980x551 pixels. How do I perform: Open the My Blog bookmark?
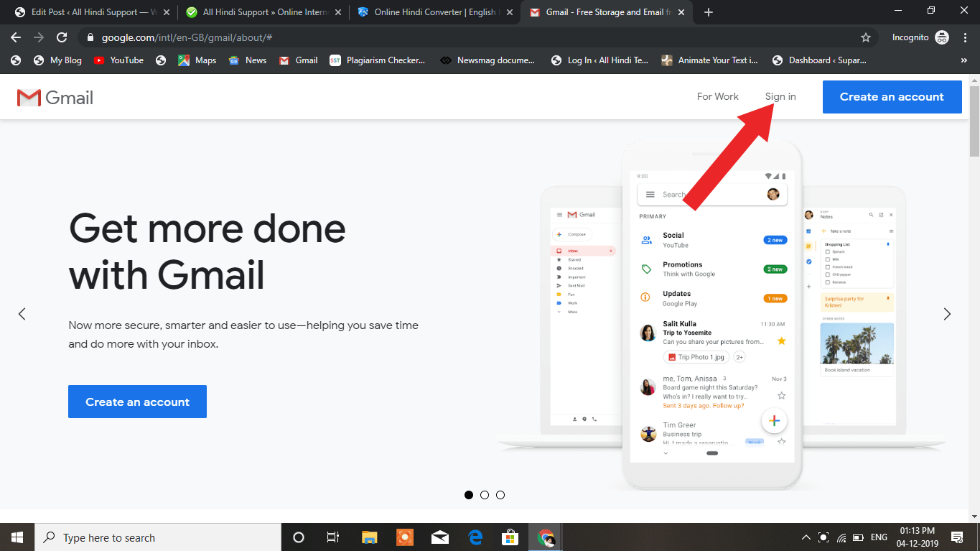tap(58, 60)
